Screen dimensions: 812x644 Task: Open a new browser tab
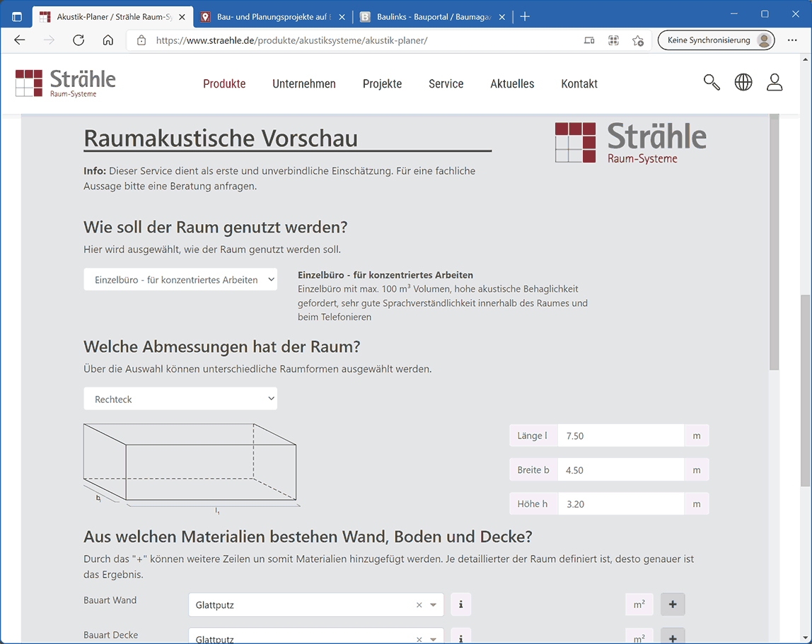point(525,17)
